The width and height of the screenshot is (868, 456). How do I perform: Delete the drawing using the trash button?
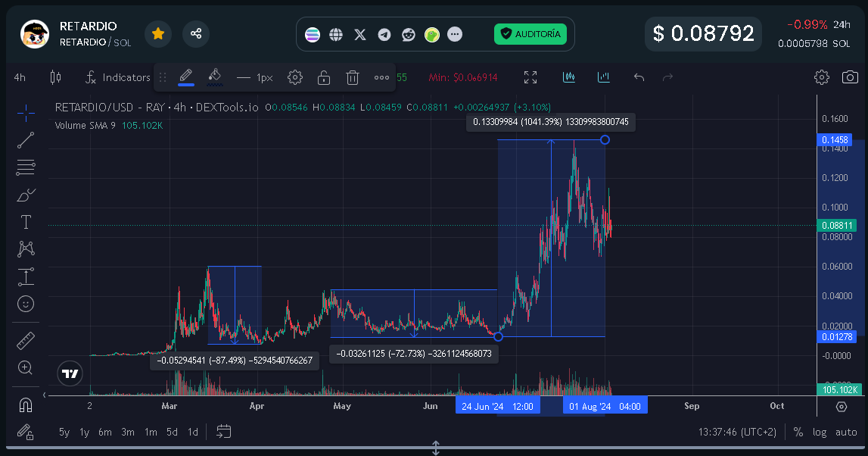pyautogui.click(x=352, y=77)
